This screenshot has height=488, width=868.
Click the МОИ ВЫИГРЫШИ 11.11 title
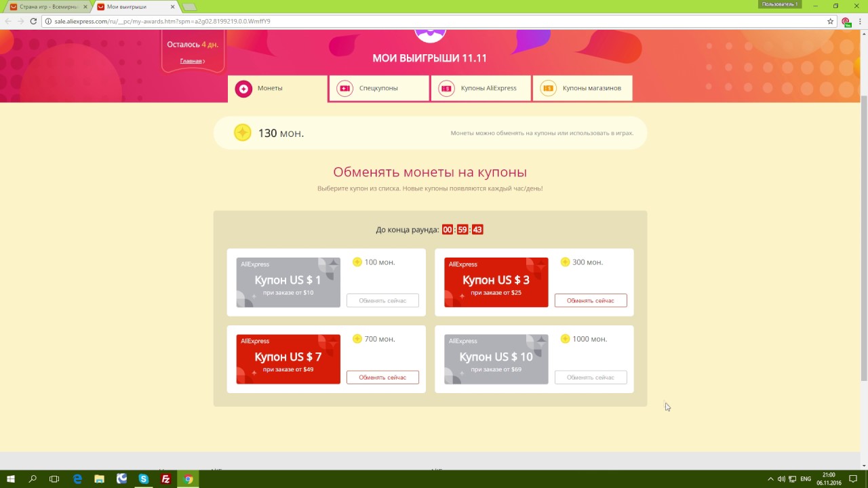430,58
